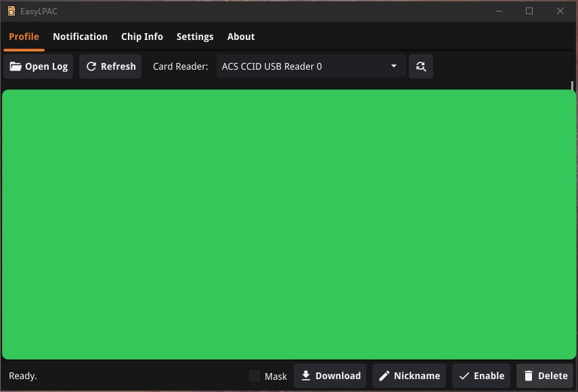This screenshot has height=392, width=578.
Task: Minimize the EasyLPAC window
Action: (x=499, y=11)
